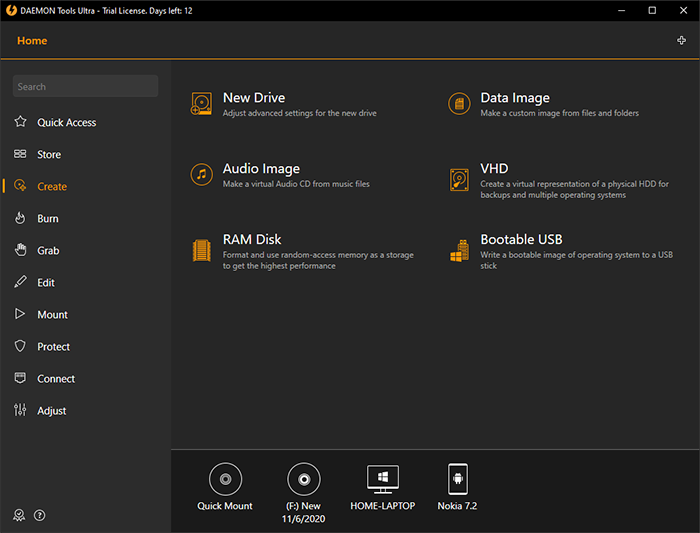Click the Nokia 7.2 phone icon
Image resolution: width=700 pixels, height=533 pixels.
tap(458, 479)
